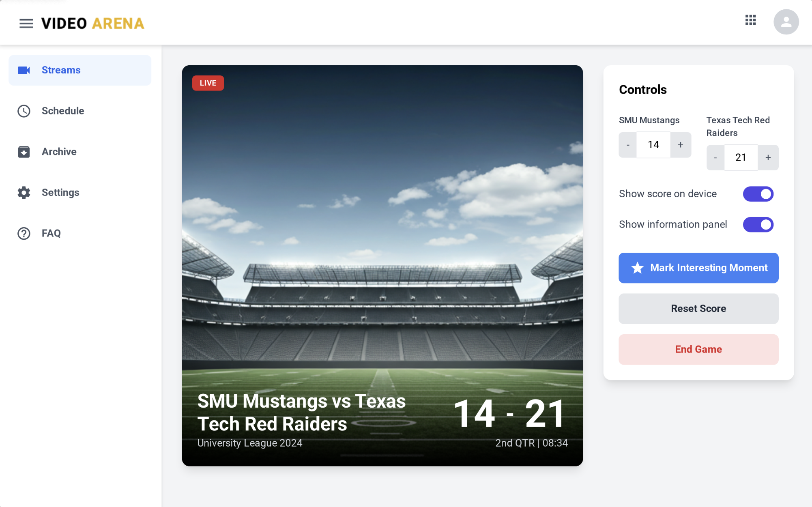Open the apps grid icon
Image resolution: width=812 pixels, height=507 pixels.
tap(750, 20)
